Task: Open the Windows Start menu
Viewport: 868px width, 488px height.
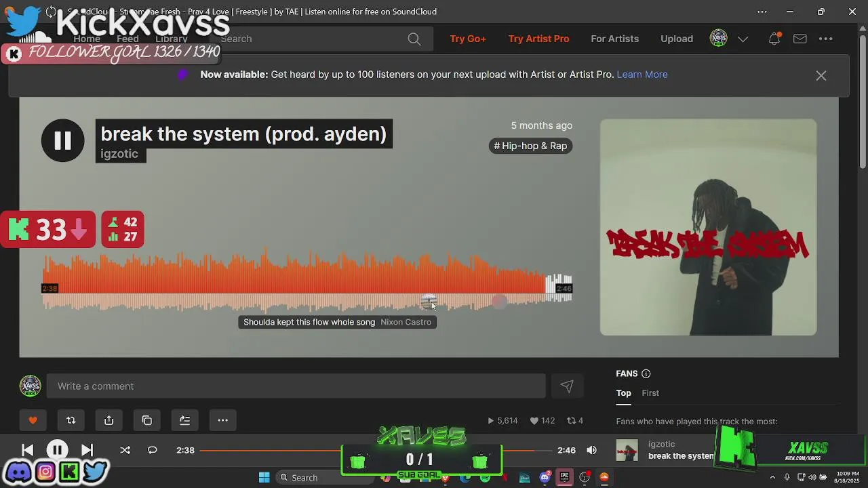Action: pyautogui.click(x=264, y=478)
